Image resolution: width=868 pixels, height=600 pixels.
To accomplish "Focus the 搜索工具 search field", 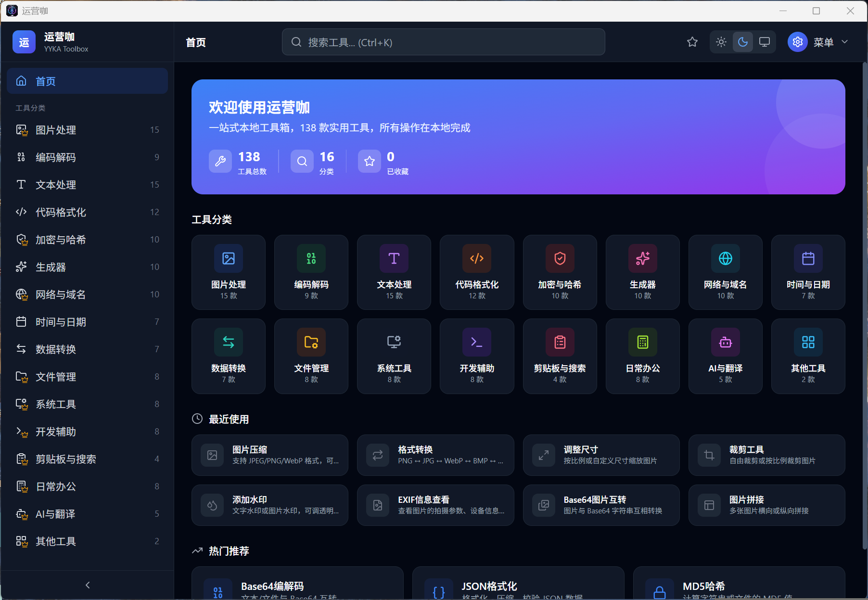I will tap(443, 42).
